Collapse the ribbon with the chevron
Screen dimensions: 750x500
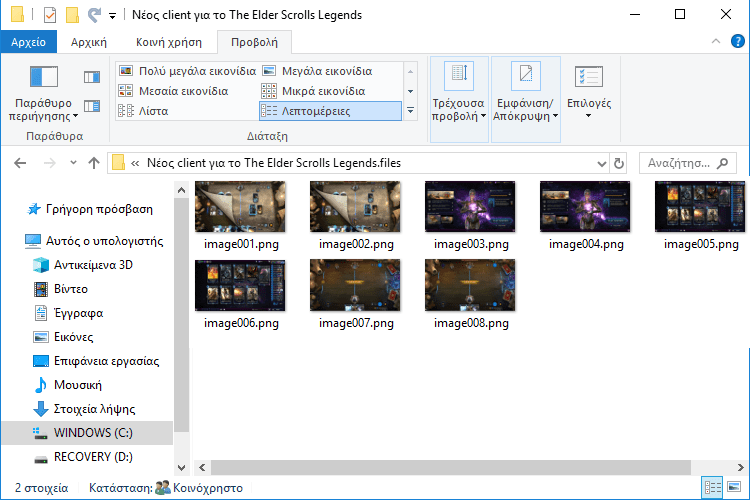(x=716, y=42)
